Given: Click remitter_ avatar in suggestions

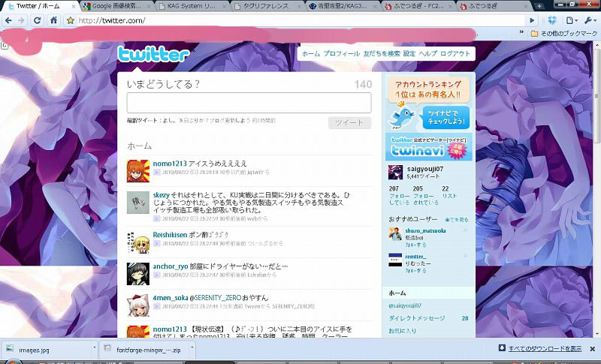Looking at the screenshot, I should click(x=395, y=260).
